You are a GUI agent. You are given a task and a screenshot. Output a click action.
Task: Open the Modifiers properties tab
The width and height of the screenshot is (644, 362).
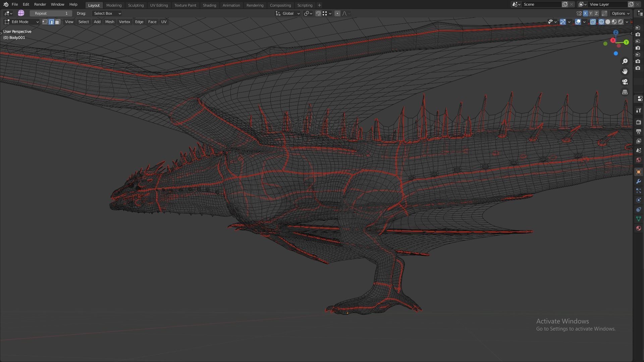click(638, 181)
